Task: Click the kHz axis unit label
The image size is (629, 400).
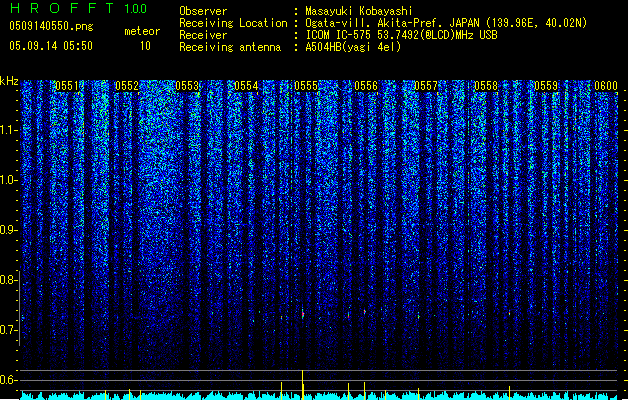Action: pyautogui.click(x=9, y=81)
